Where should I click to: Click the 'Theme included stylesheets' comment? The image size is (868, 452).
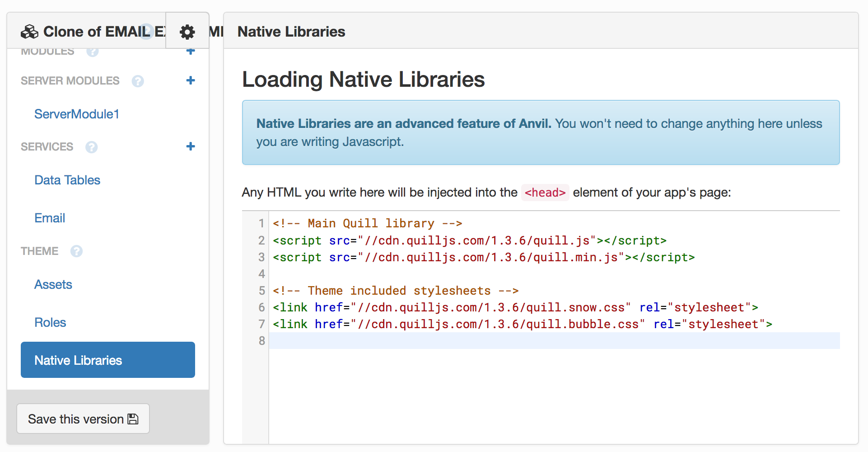[396, 291]
